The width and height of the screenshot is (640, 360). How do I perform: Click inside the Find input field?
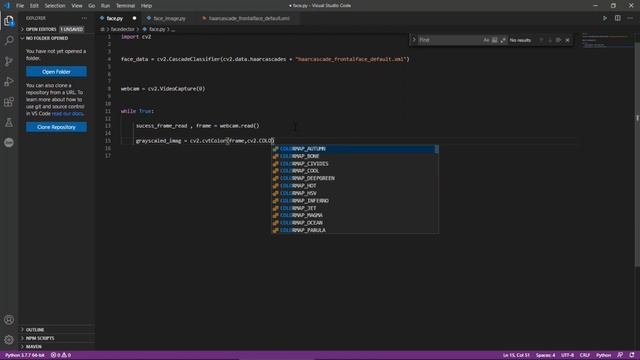pyautogui.click(x=449, y=40)
